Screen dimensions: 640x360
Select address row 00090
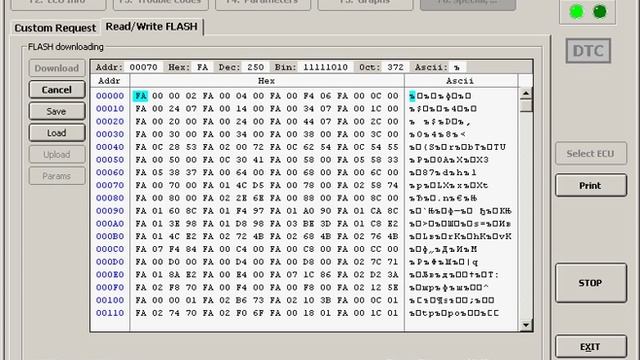pyautogui.click(x=110, y=211)
